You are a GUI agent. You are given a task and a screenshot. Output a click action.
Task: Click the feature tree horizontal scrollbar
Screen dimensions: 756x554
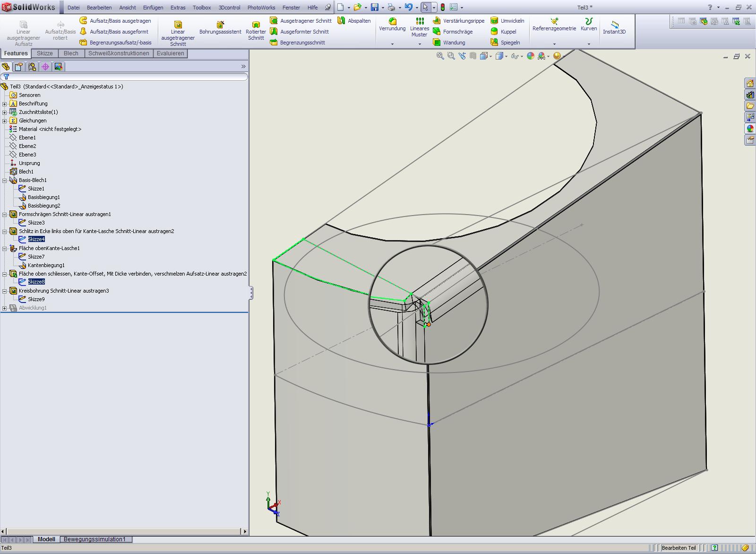[123, 531]
